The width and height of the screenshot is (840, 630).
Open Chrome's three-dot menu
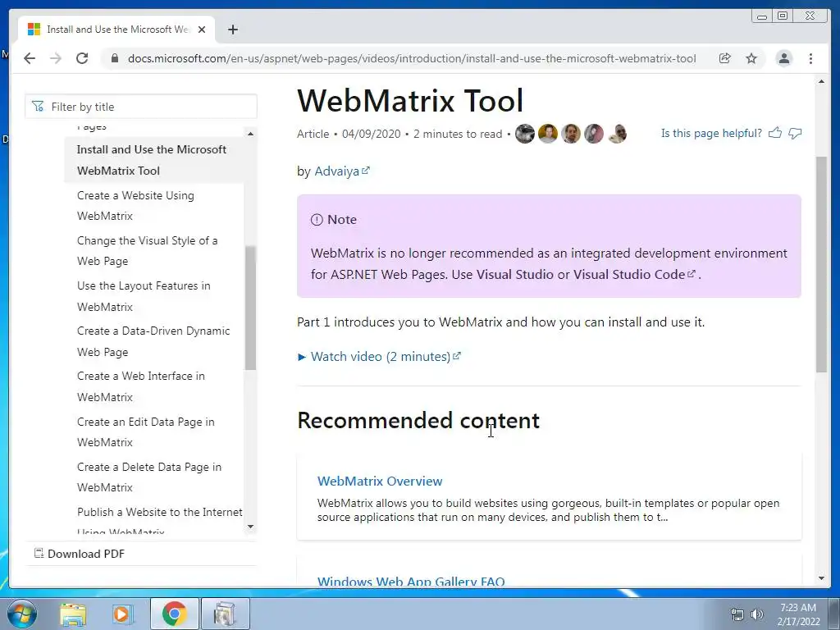[x=810, y=58]
